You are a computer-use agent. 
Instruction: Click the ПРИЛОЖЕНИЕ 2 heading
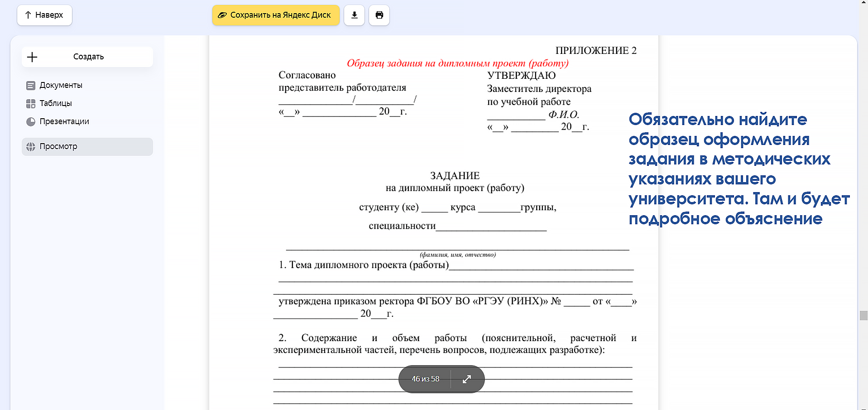pyautogui.click(x=596, y=50)
